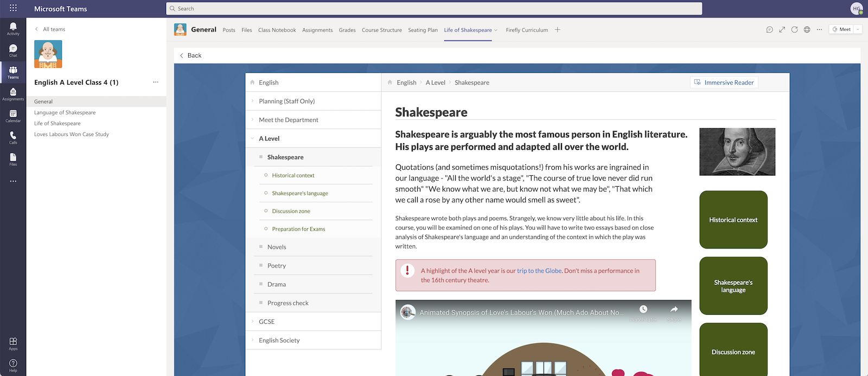This screenshot has height=376, width=868.
Task: Click the Back button
Action: pos(190,55)
